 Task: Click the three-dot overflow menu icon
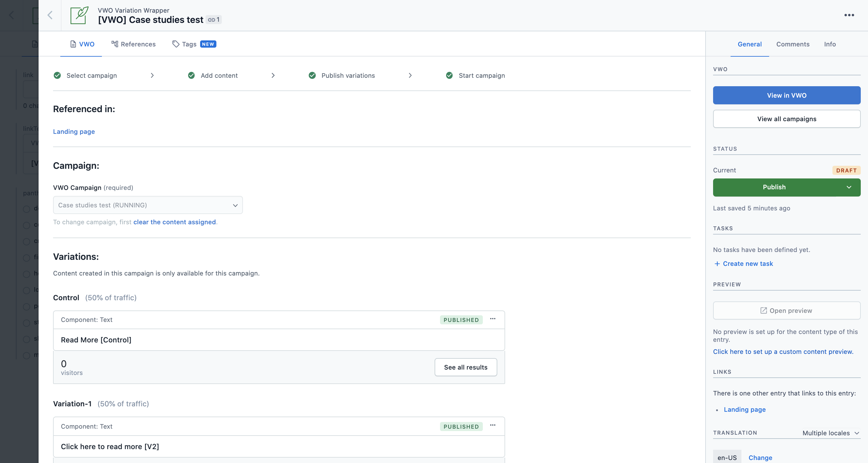pyautogui.click(x=851, y=15)
